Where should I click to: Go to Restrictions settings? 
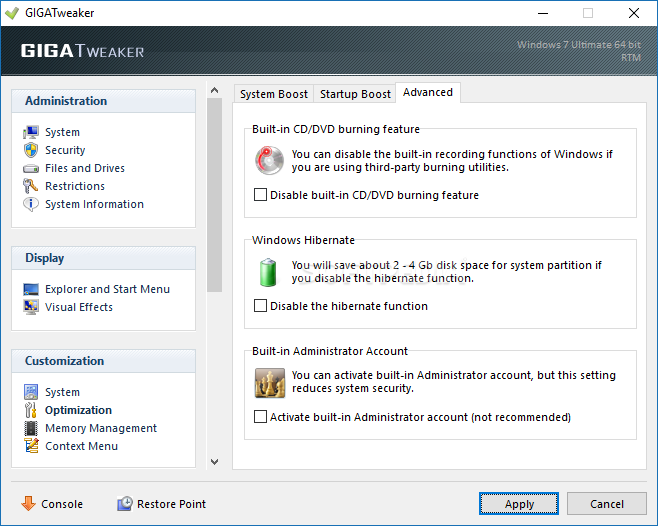(75, 186)
